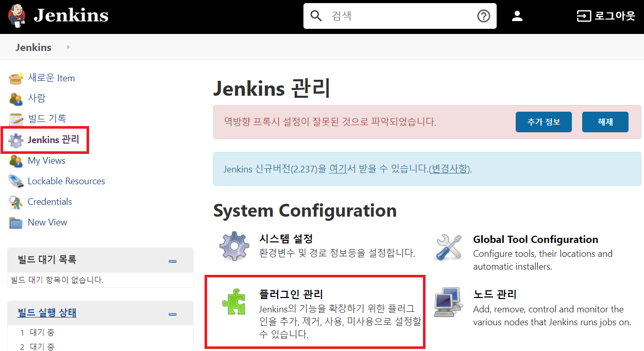Image resolution: width=644 pixels, height=351 pixels.
Task: Open the user profile person icon
Action: pyautogui.click(x=517, y=16)
